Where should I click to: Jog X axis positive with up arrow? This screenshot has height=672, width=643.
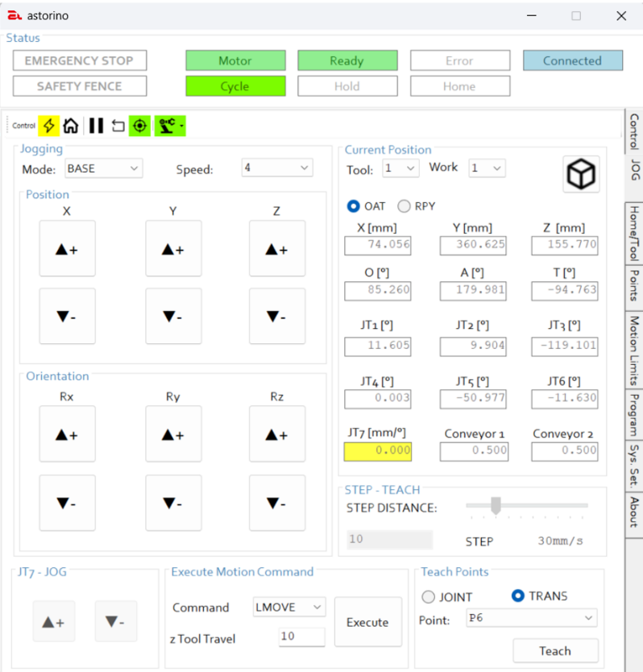[x=68, y=249]
